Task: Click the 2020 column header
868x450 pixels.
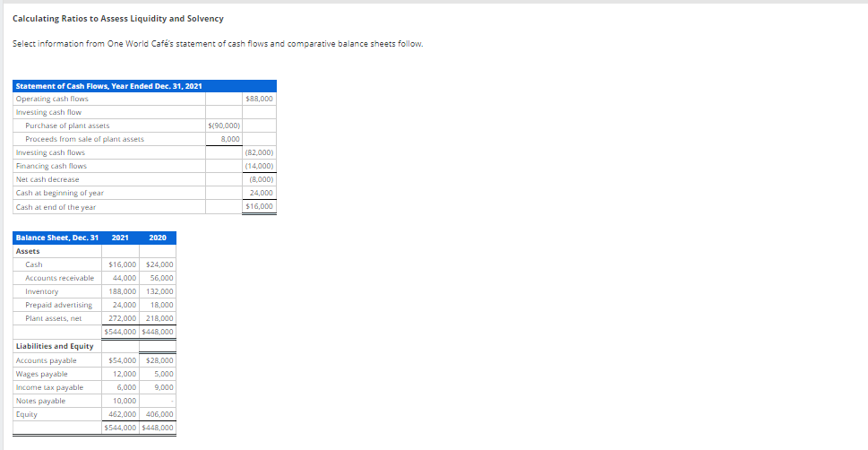Action: pos(158,238)
